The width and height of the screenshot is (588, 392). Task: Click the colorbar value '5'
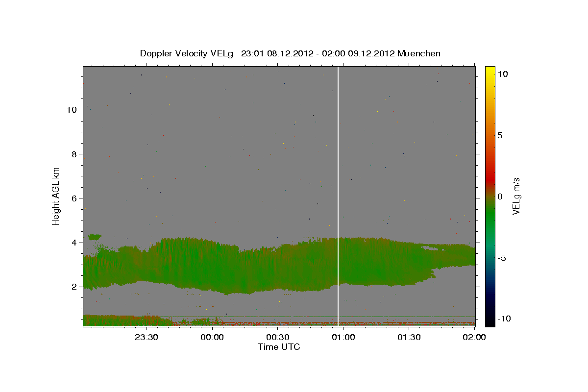499,135
